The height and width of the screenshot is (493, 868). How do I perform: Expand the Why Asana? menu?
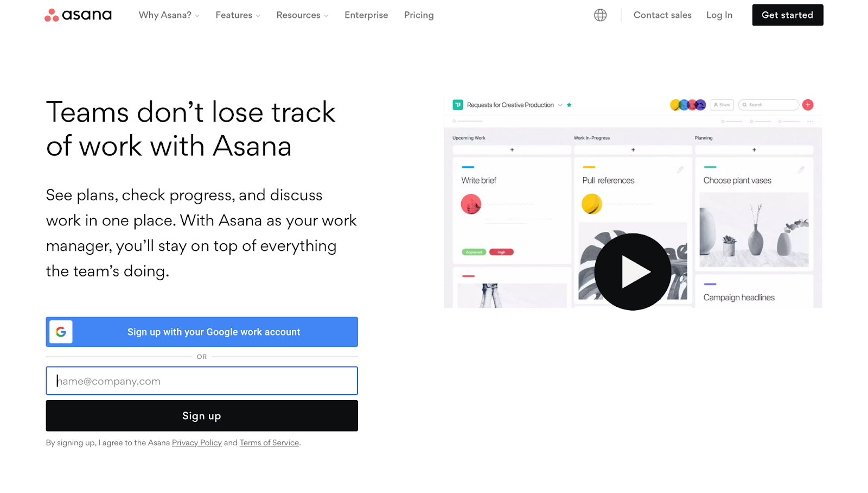point(169,15)
